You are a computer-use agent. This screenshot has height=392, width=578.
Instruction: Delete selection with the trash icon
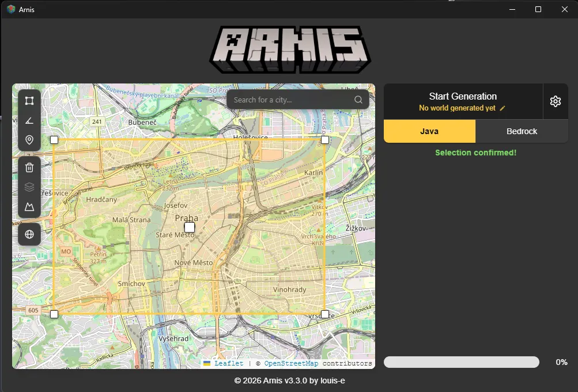tap(29, 168)
